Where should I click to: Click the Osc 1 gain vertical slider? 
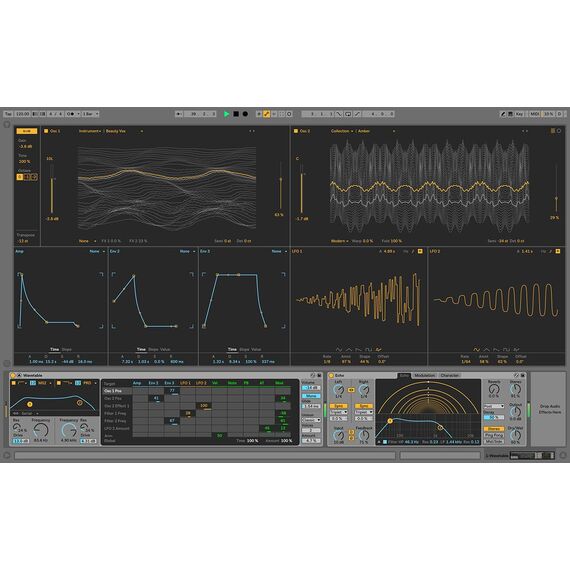52,189
